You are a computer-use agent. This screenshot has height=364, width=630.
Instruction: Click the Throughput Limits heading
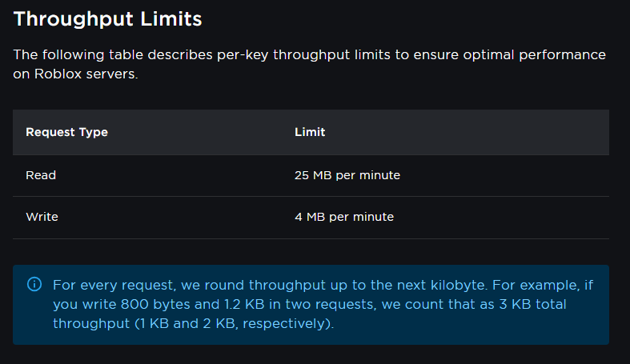point(108,19)
